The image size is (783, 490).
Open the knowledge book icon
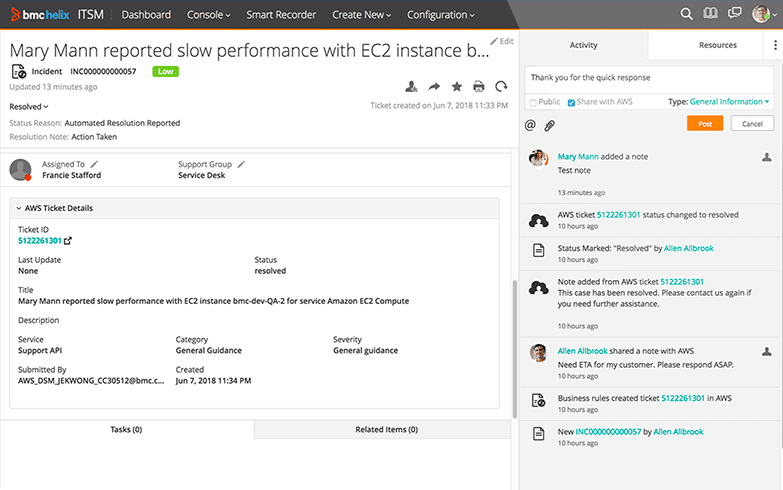(710, 14)
